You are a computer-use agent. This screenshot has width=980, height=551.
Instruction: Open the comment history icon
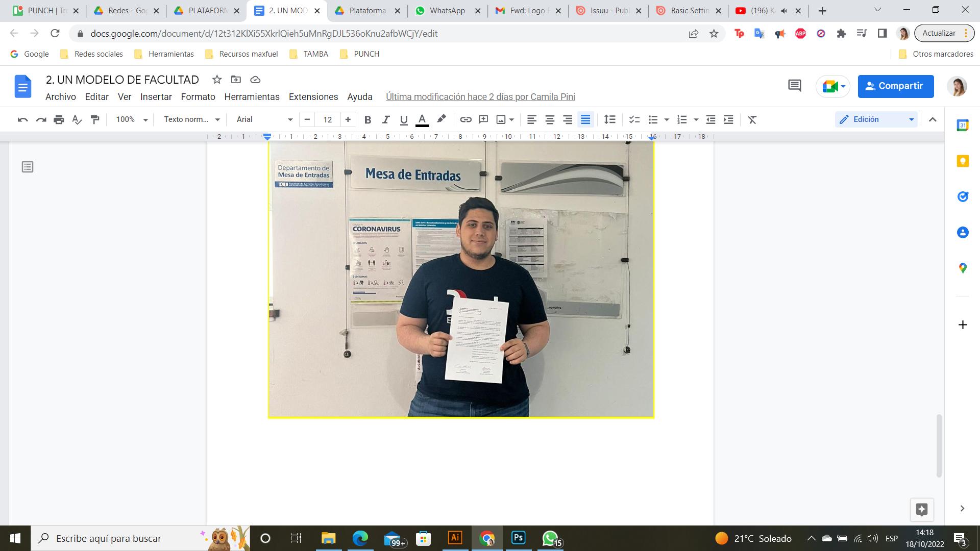point(794,86)
